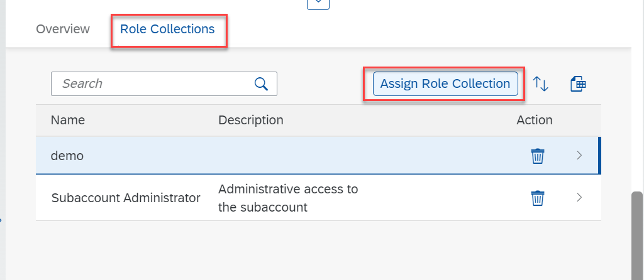Click the 'Administrative access to the subaccount' description
This screenshot has width=644, height=280.
point(288,198)
